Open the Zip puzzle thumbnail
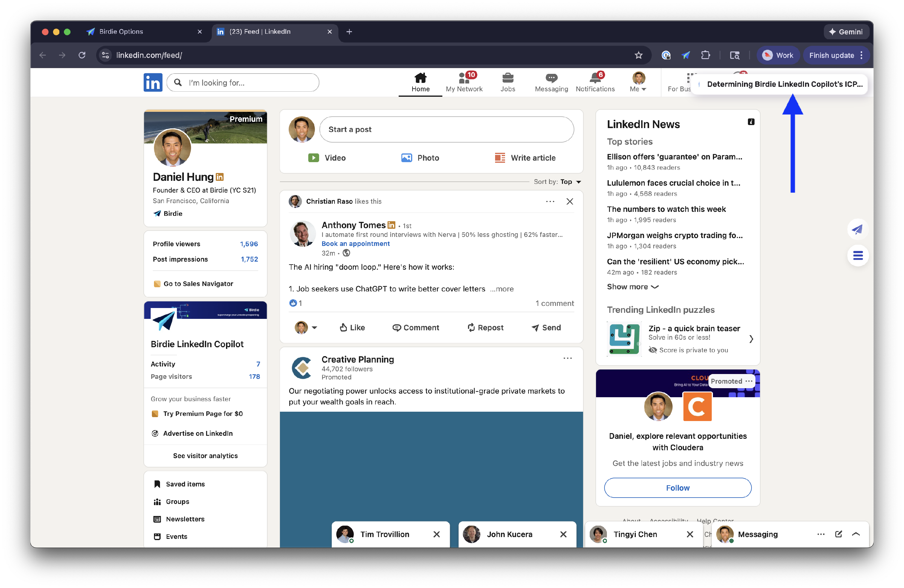The height and width of the screenshot is (588, 904). [x=624, y=338]
